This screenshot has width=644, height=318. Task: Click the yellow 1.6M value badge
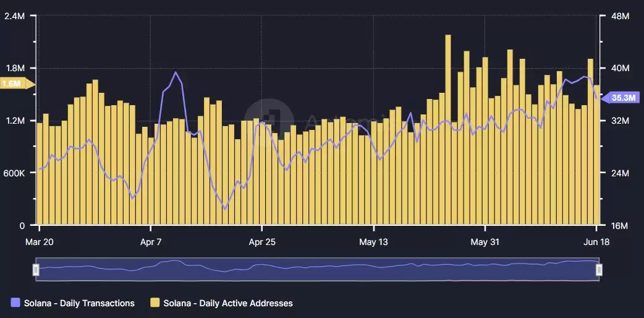pyautogui.click(x=12, y=84)
